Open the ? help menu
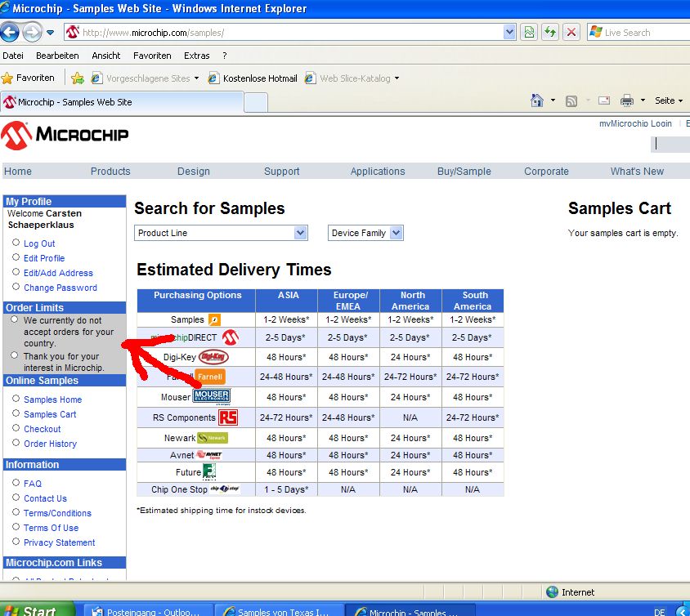 pos(225,56)
